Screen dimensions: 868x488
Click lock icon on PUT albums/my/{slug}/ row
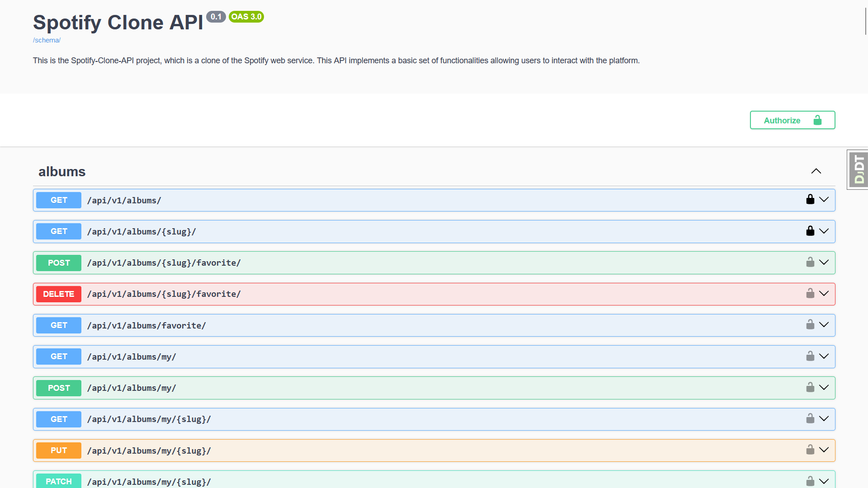(810, 450)
